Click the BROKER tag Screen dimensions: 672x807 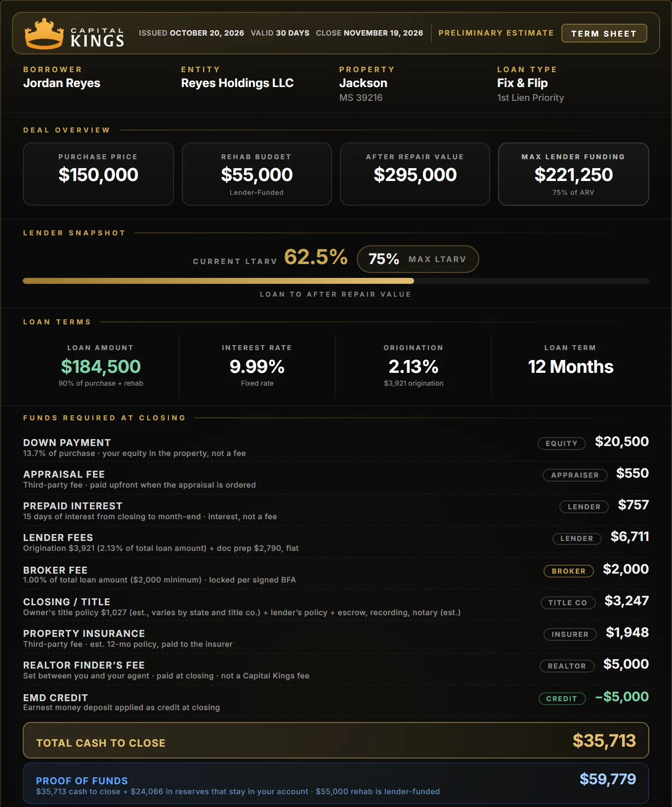tap(568, 571)
